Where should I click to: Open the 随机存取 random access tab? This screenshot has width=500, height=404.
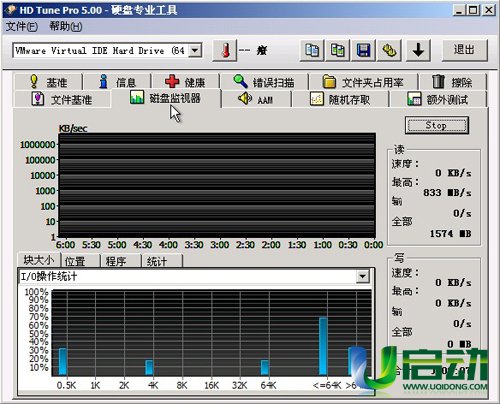[x=340, y=99]
